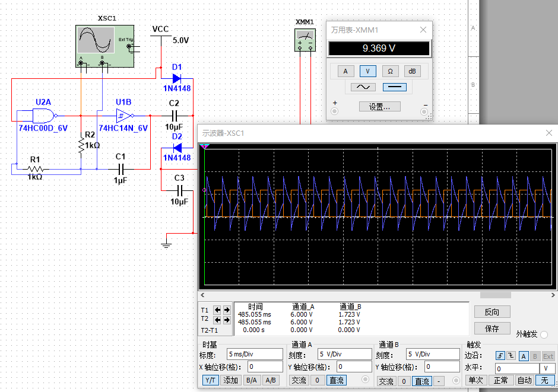Select ammeter A mode on multimeter
Screen dimensions: 558x392
345,71
